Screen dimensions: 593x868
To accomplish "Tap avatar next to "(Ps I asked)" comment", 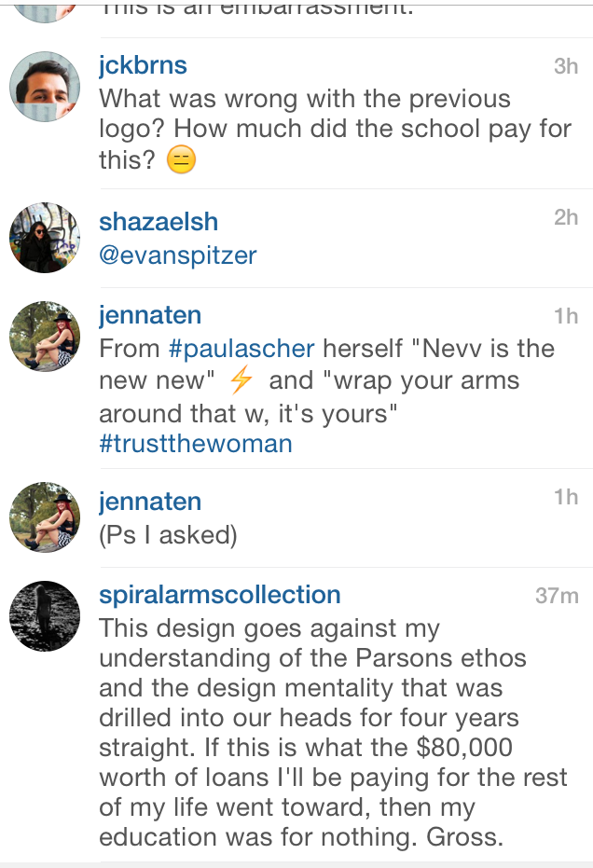I will pyautogui.click(x=45, y=517).
